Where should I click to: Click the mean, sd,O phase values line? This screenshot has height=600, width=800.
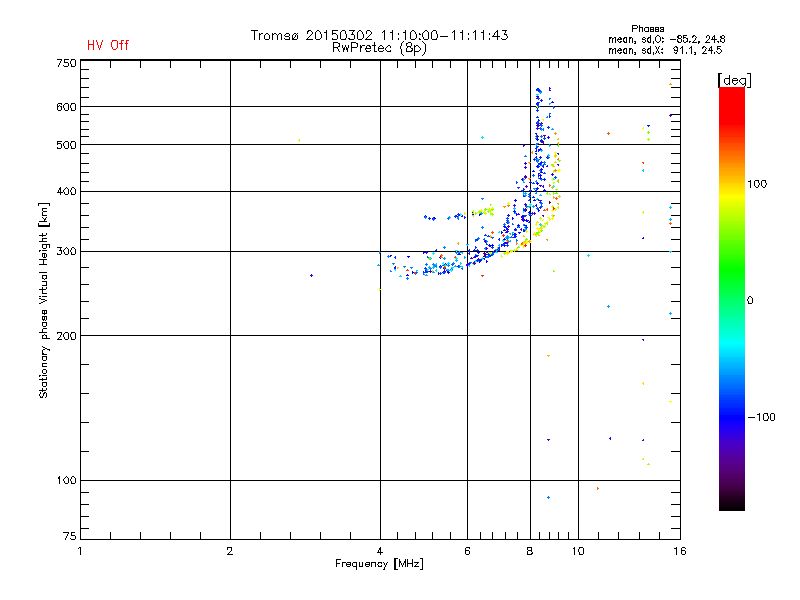666,39
